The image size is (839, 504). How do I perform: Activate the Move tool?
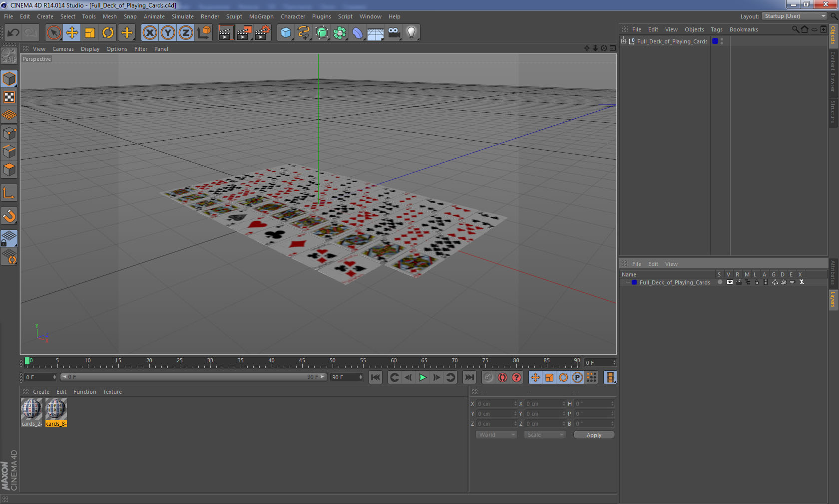[x=72, y=33]
